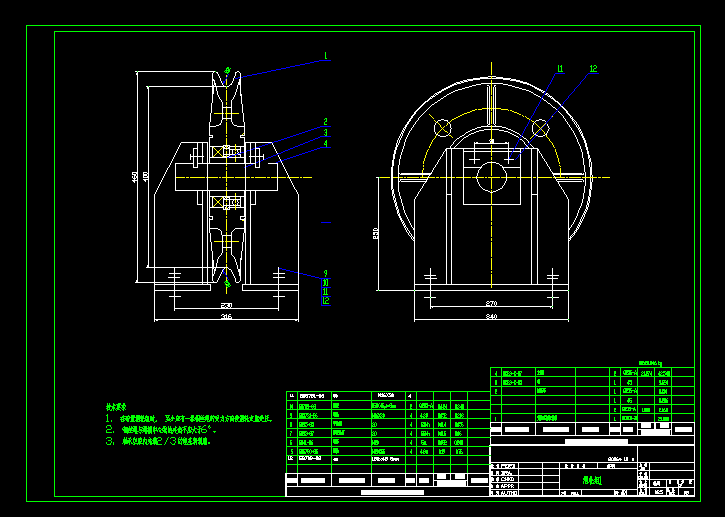Select the 230 dimension in side view
The width and height of the screenshot is (725, 517).
pyautogui.click(x=226, y=304)
